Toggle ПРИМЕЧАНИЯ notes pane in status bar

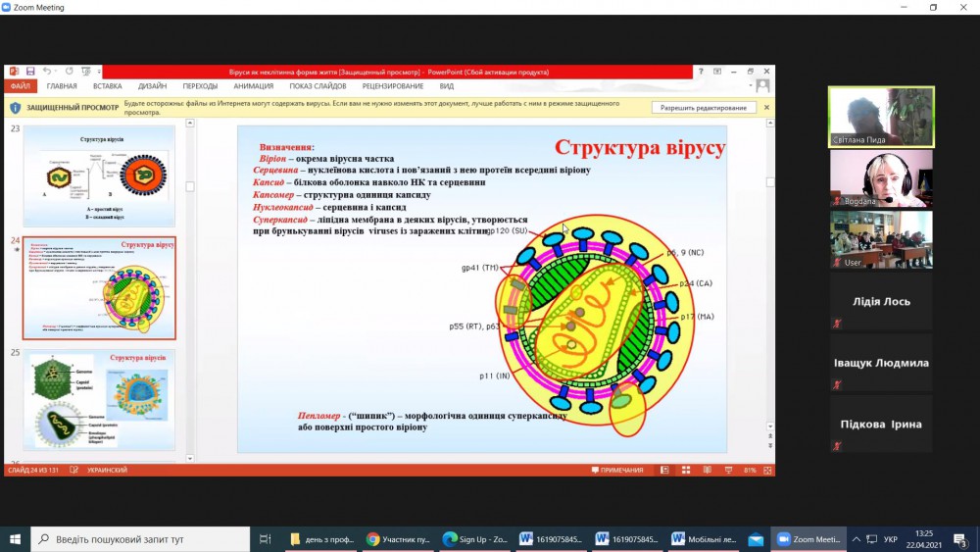click(617, 471)
